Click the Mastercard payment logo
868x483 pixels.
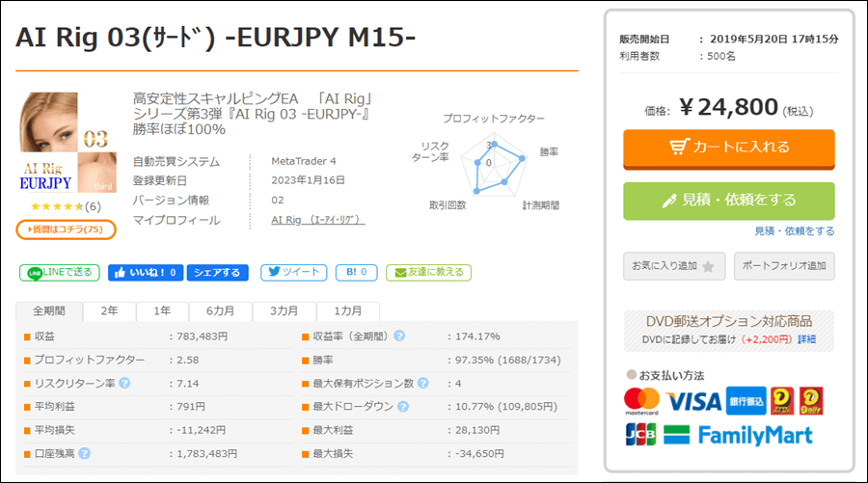[x=641, y=400]
